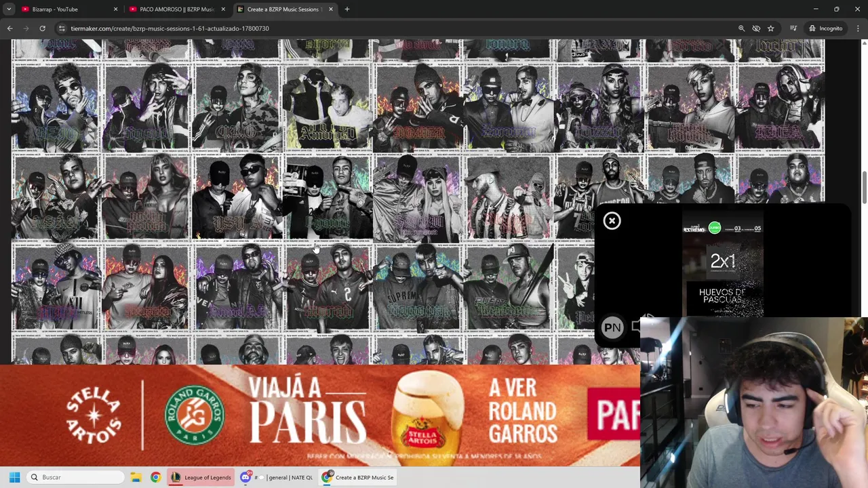Select the Anuel AA session card

(x=237, y=289)
